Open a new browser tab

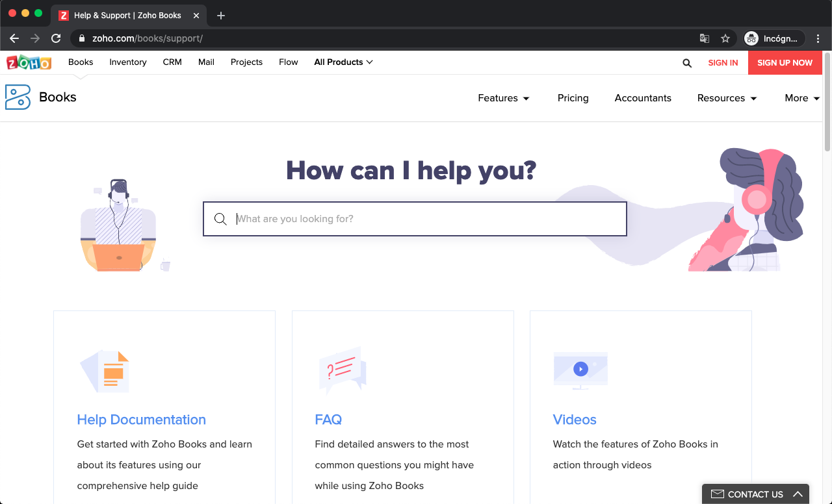point(221,15)
